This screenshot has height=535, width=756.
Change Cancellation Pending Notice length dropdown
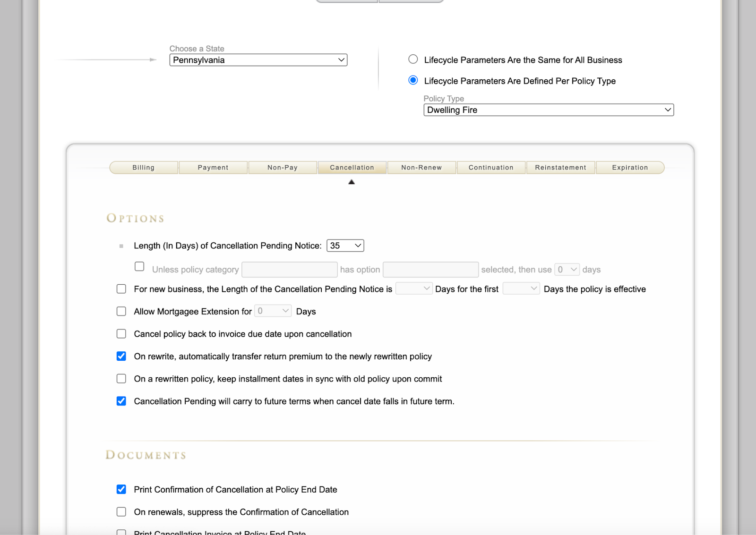click(345, 246)
